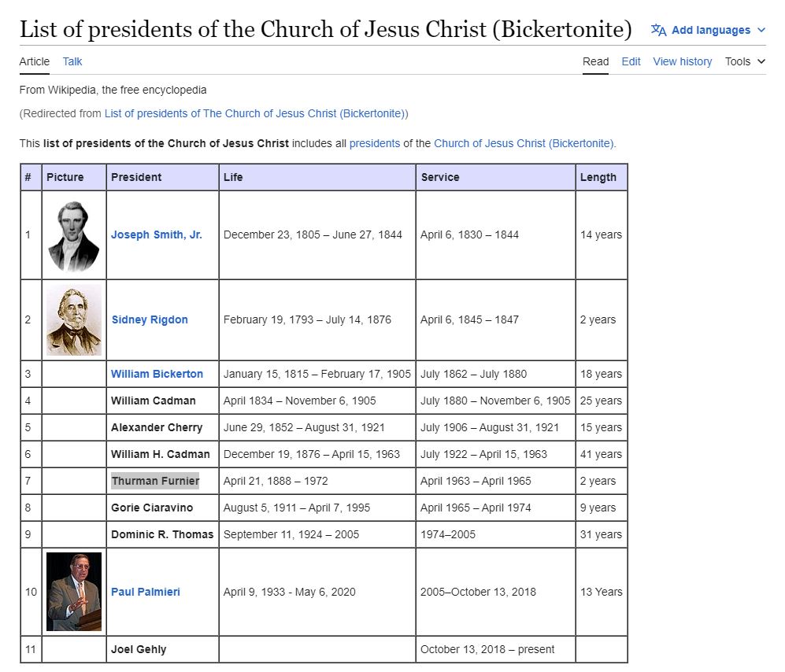Click the presidents link in intro sentence
This screenshot has height=672, width=785.
[374, 143]
